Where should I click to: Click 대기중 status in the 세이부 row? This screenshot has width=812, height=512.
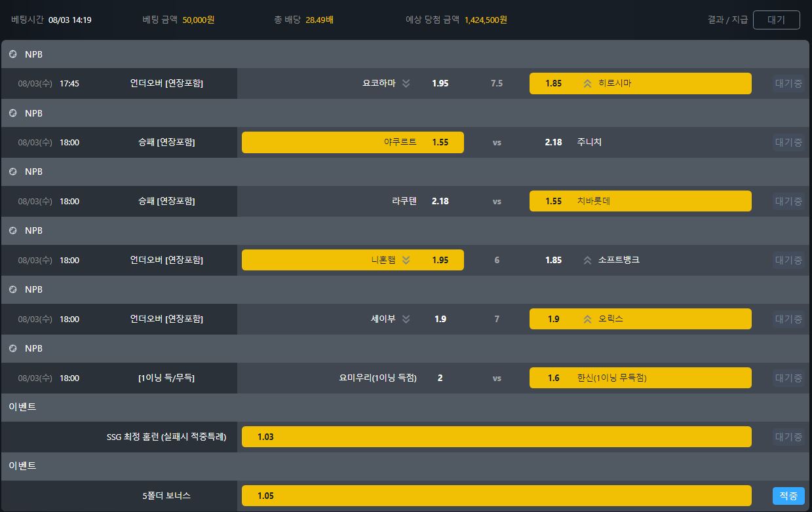pos(788,319)
